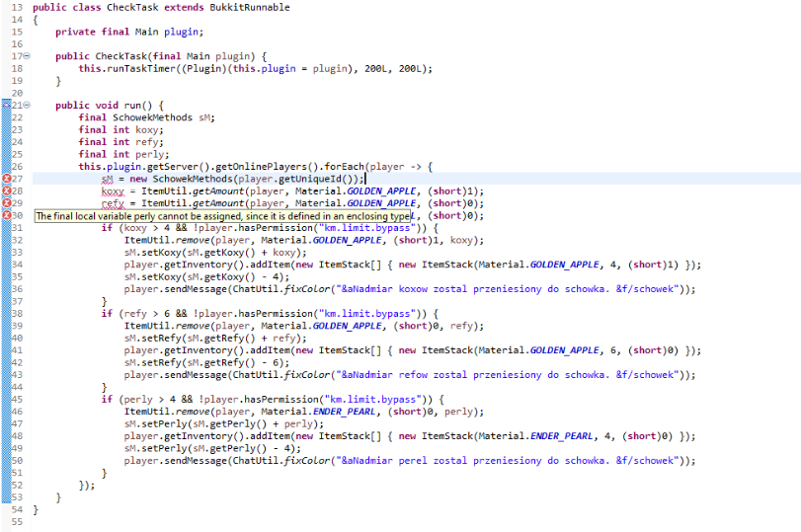Click the underlined refy variable on line 29
Image resolution: width=801 pixels, height=532 pixels.
point(113,203)
